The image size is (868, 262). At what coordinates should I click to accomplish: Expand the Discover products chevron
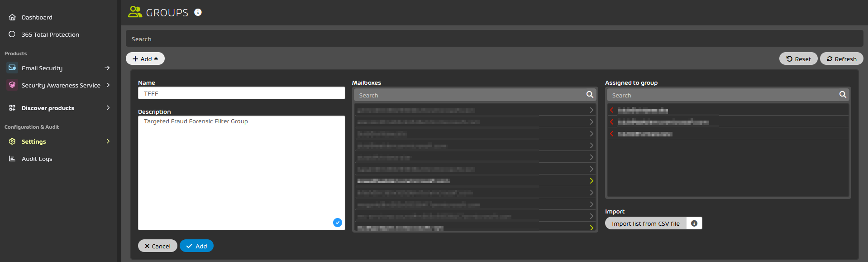point(108,108)
